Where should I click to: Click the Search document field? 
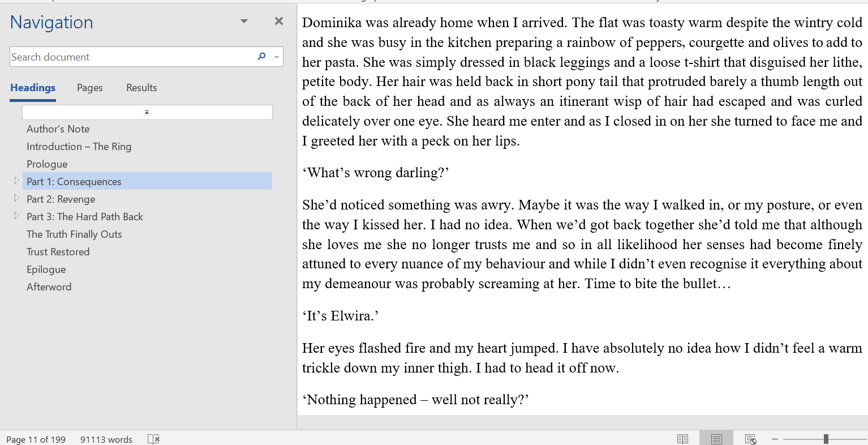click(x=133, y=57)
